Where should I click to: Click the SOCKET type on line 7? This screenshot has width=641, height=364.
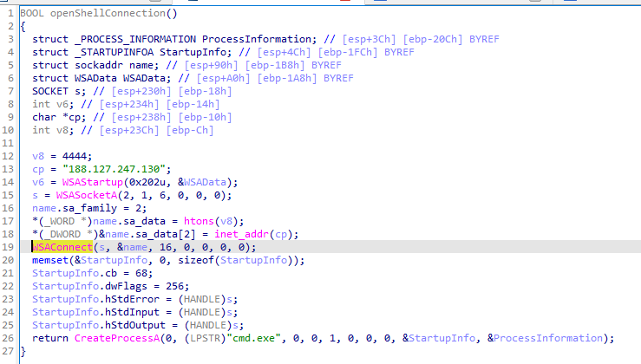pos(50,91)
